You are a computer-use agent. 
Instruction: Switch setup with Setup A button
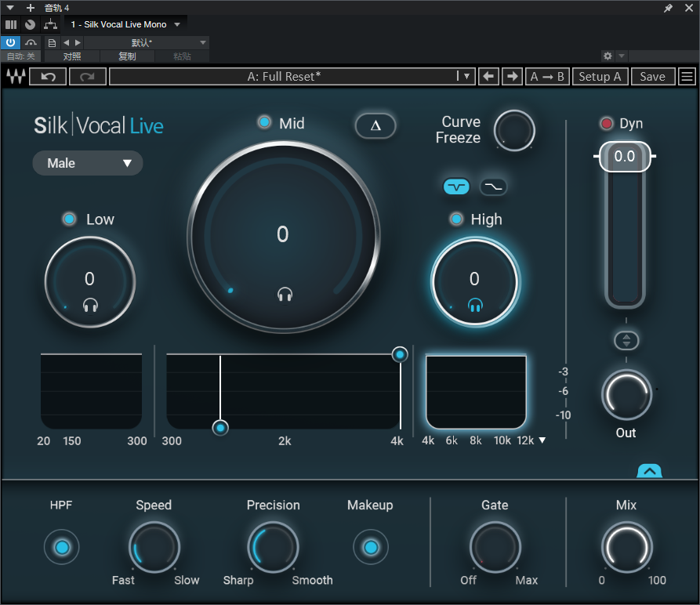(600, 76)
